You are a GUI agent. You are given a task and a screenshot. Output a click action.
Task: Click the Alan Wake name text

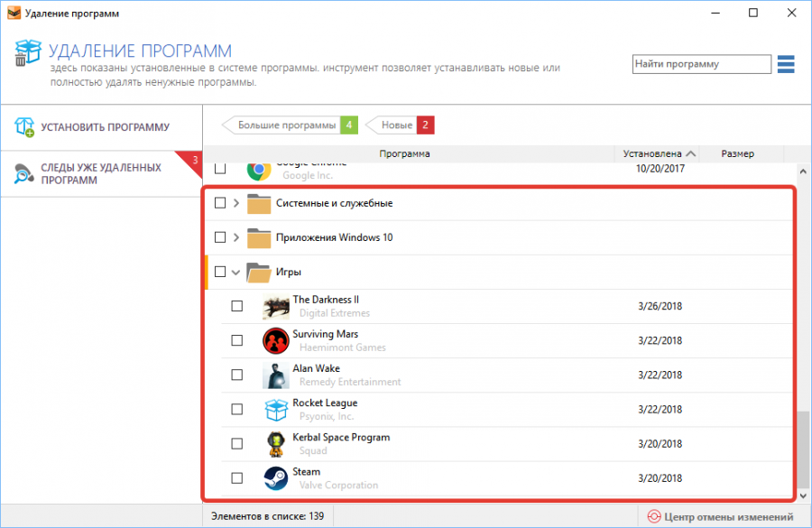point(316,368)
